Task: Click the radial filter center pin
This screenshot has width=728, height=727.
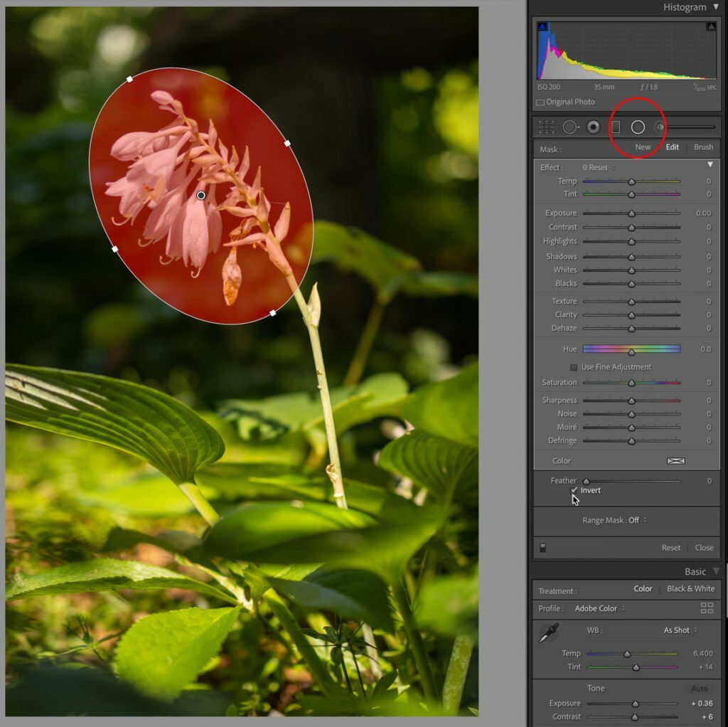Action: point(200,195)
